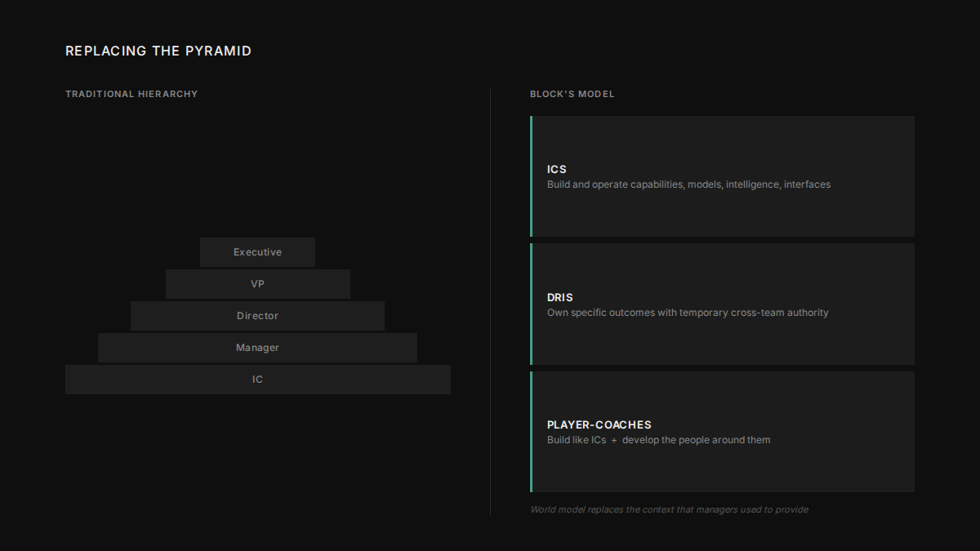980x551 pixels.
Task: Select the VP tier of the pyramid
Action: (257, 284)
